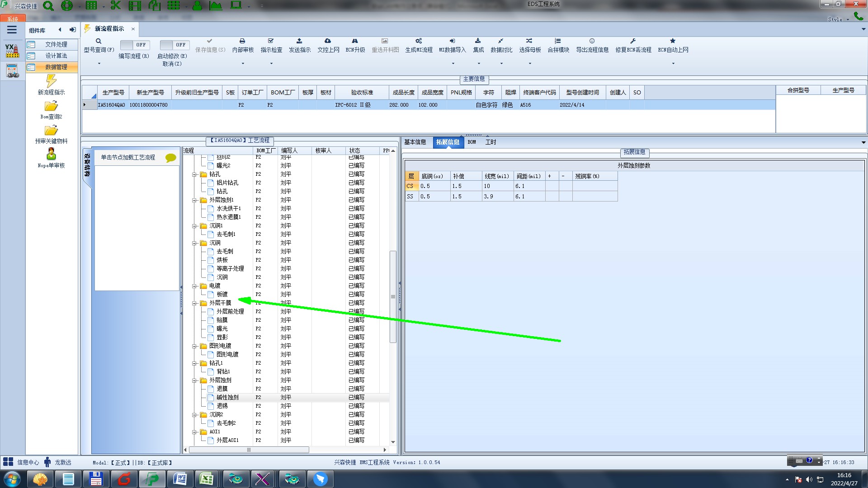Open the Bom查询2 folder icon

pyautogui.click(x=51, y=106)
